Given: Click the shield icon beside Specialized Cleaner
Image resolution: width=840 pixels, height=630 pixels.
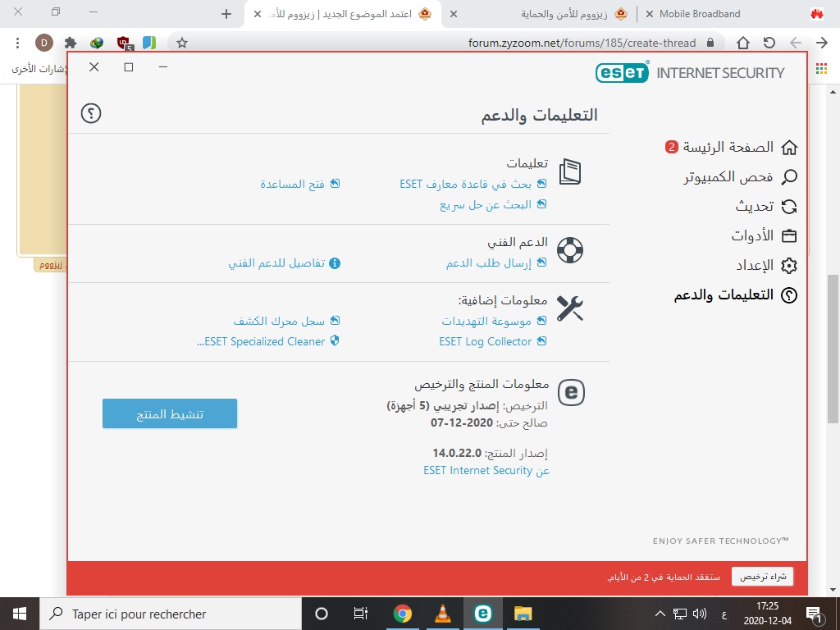Looking at the screenshot, I should click(335, 340).
